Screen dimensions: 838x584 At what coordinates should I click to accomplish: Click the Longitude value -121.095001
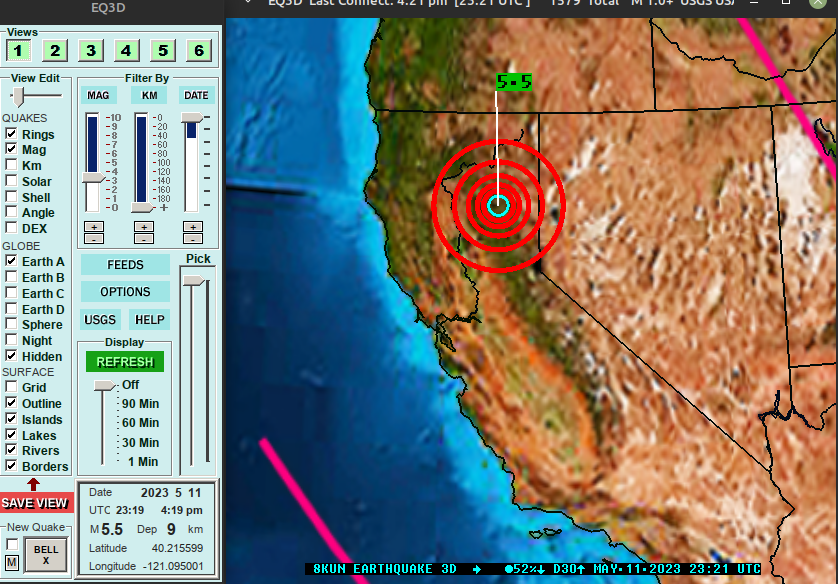pyautogui.click(x=173, y=566)
